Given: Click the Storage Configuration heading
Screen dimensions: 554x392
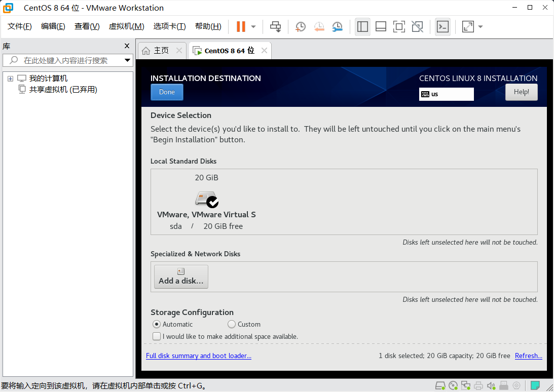Looking at the screenshot, I should coord(192,312).
